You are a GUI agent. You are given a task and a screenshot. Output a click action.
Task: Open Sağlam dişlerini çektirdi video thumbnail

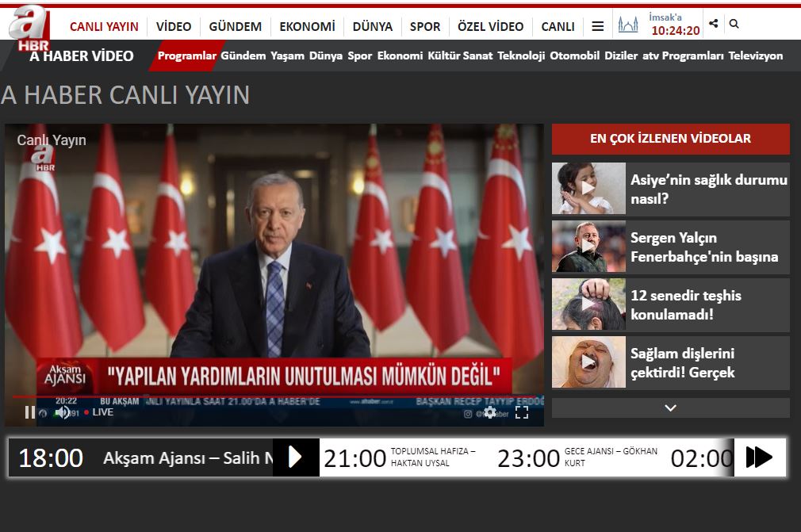pyautogui.click(x=588, y=362)
